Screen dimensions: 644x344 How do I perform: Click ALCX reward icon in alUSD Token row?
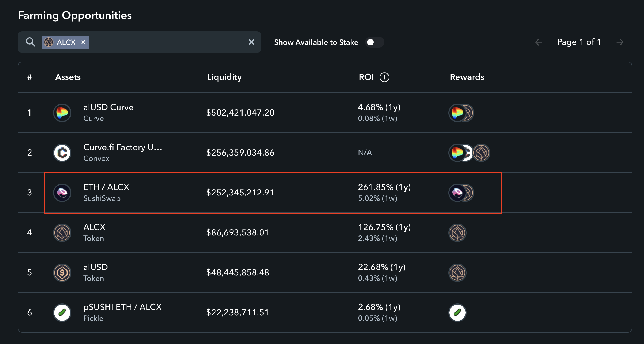[x=457, y=272]
